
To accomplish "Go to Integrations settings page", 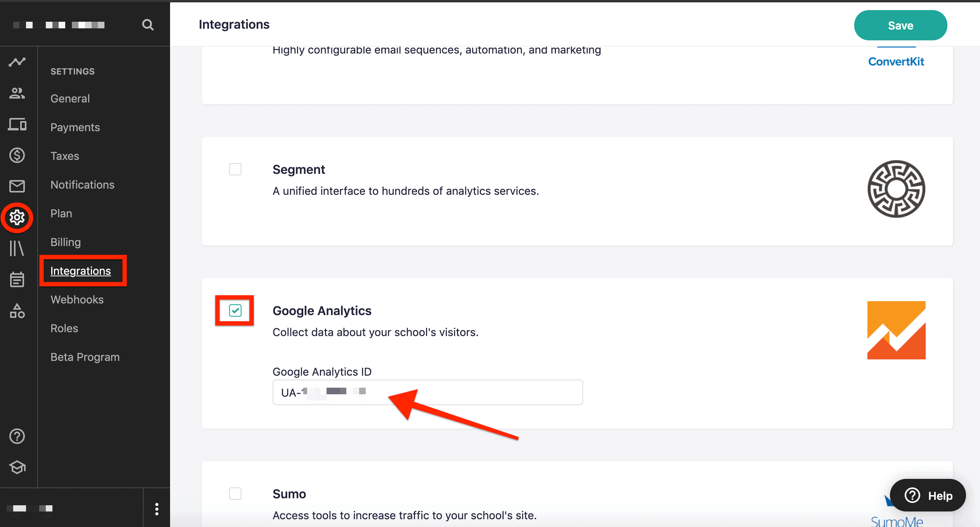I will pos(81,271).
